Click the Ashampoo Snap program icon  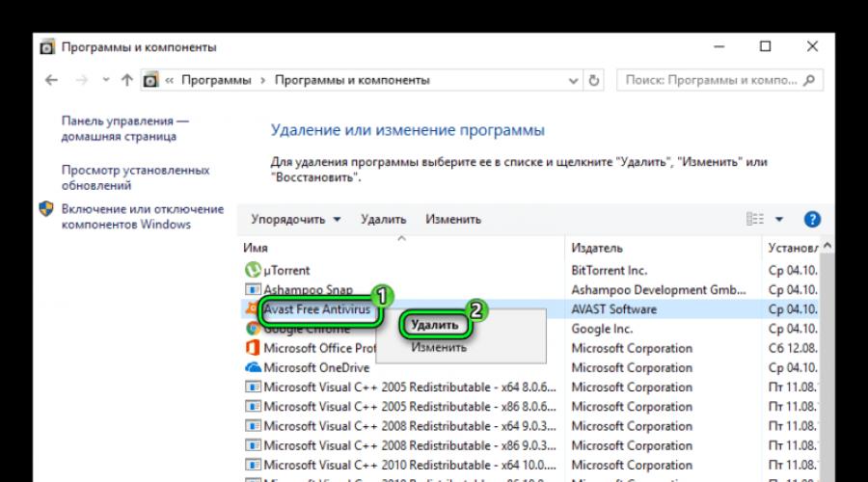click(253, 289)
